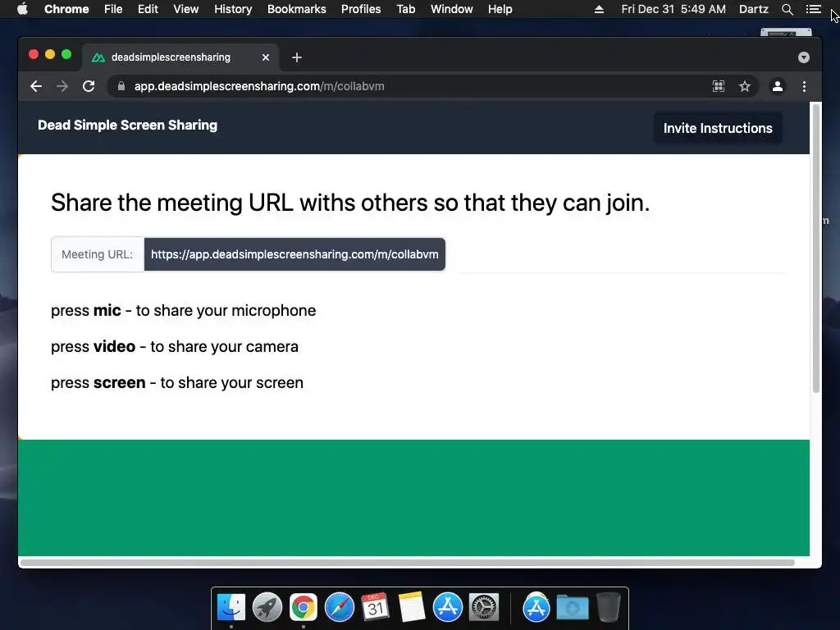
Task: Click the 'Share the meeting URL' heading
Action: pos(350,203)
